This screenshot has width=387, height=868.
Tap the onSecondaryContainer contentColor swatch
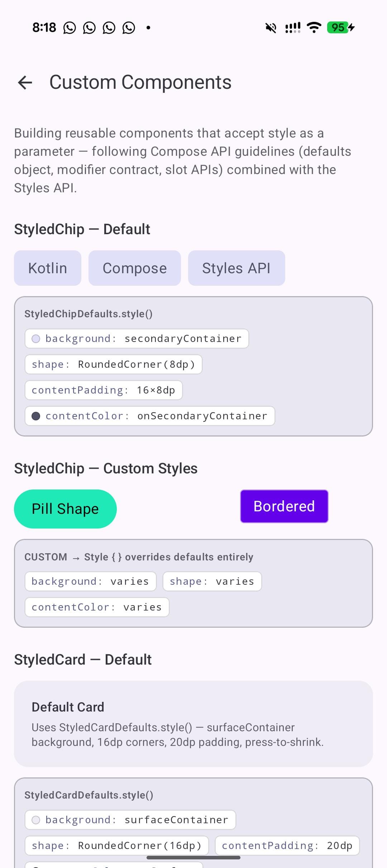click(36, 416)
